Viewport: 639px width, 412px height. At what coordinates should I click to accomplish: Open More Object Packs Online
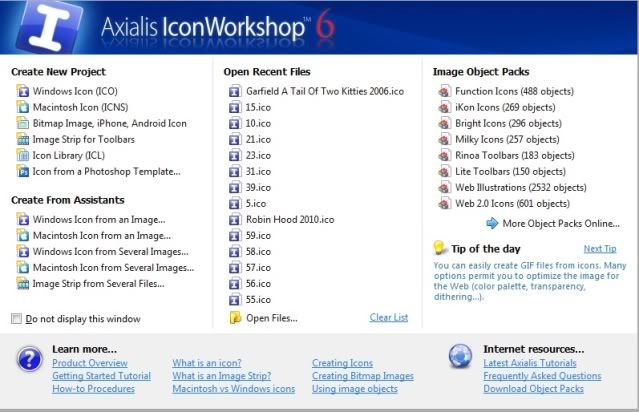coord(561,223)
